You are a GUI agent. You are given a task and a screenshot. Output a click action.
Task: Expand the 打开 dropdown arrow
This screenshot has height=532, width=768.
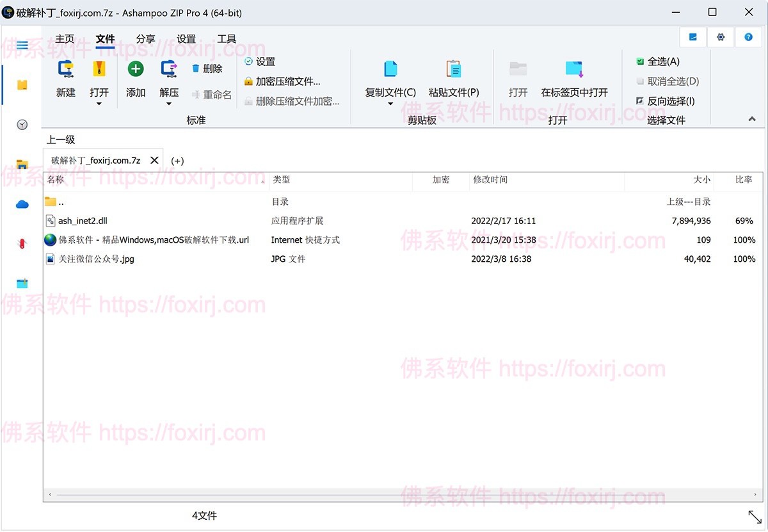(x=99, y=104)
